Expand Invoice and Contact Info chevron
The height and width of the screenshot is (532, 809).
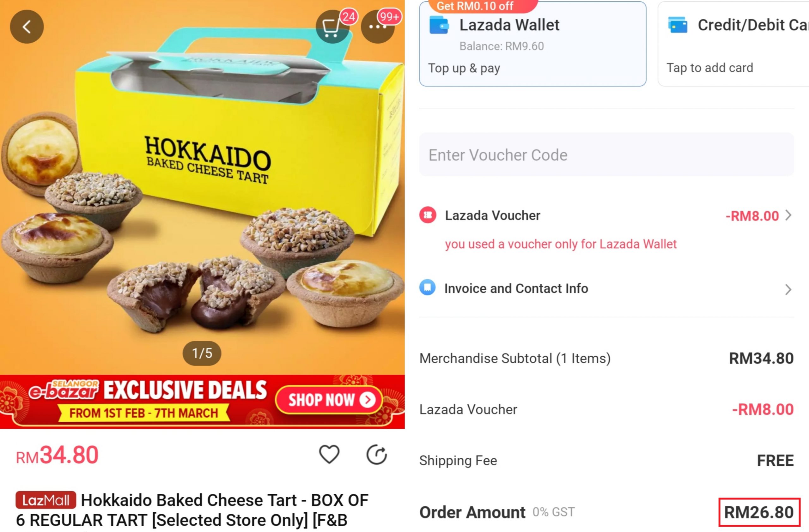pyautogui.click(x=788, y=289)
